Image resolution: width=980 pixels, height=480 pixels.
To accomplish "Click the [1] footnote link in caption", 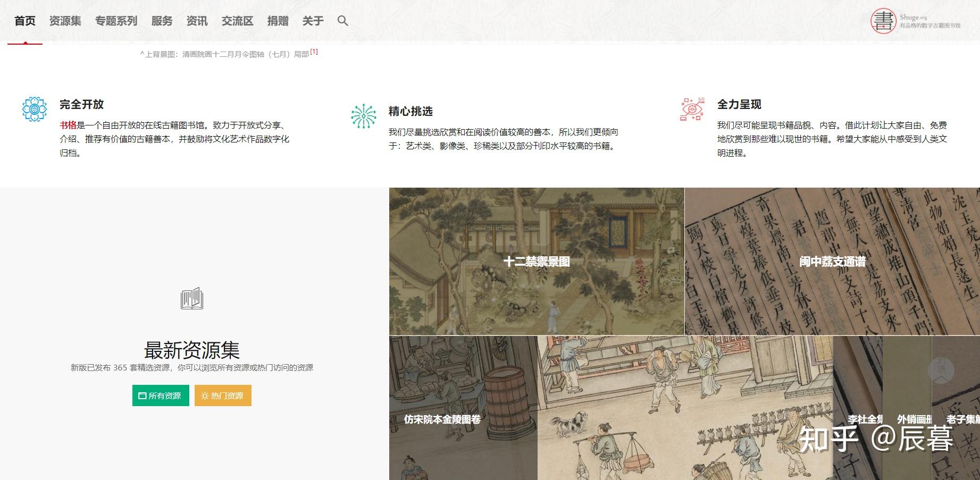I will click(315, 52).
